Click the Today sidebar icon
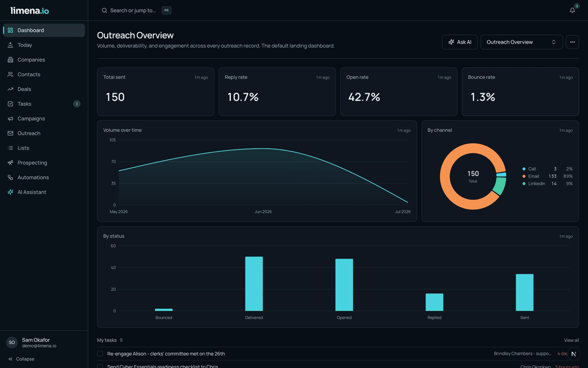Image resolution: width=588 pixels, height=368 pixels. click(10, 45)
